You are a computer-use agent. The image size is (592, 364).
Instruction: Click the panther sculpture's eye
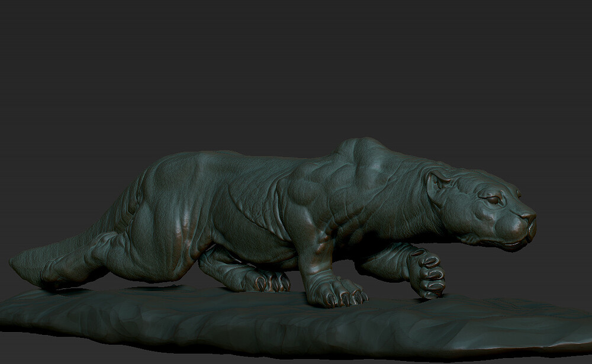pyautogui.click(x=493, y=199)
